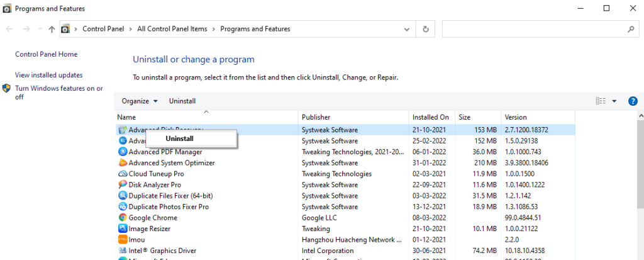Select Google Chrome name in list
644x260 pixels.
pyautogui.click(x=153, y=218)
